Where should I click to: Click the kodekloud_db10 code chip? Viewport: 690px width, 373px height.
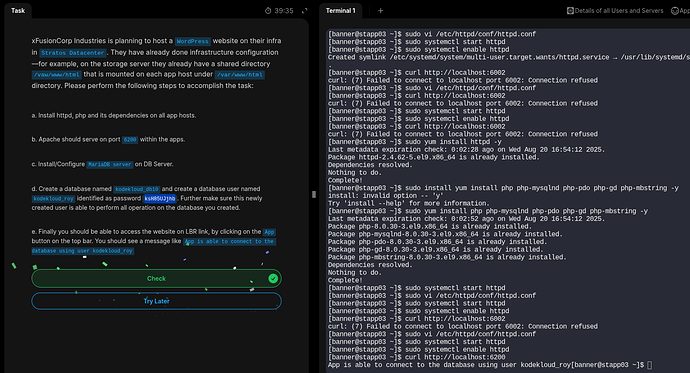coord(137,189)
